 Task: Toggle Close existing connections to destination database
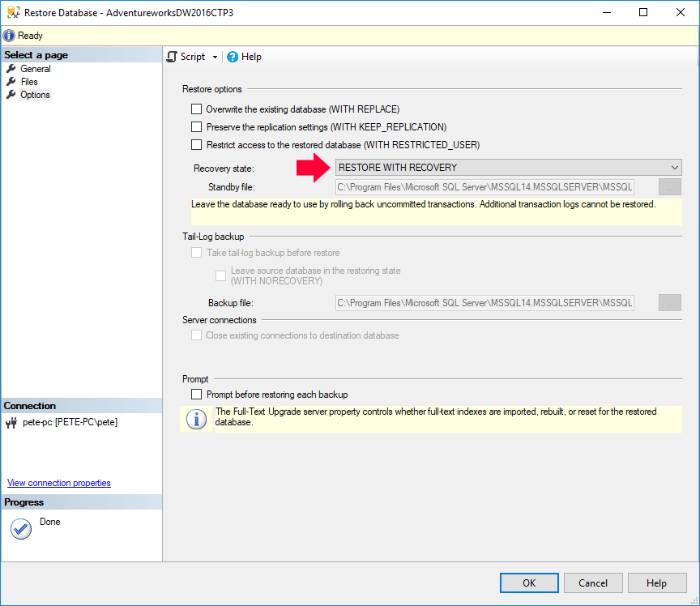pos(196,335)
